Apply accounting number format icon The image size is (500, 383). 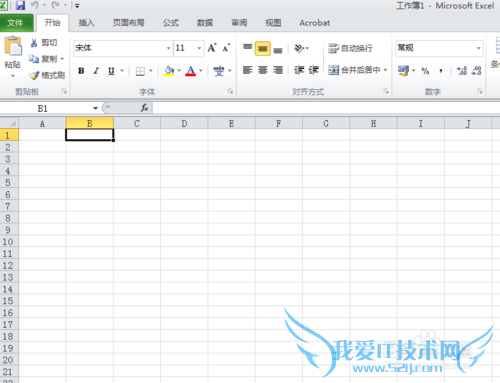tap(403, 71)
